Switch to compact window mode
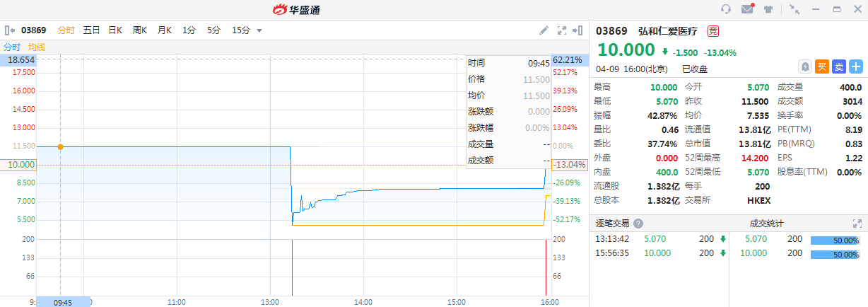The height and width of the screenshot is (307, 868). coord(794,9)
